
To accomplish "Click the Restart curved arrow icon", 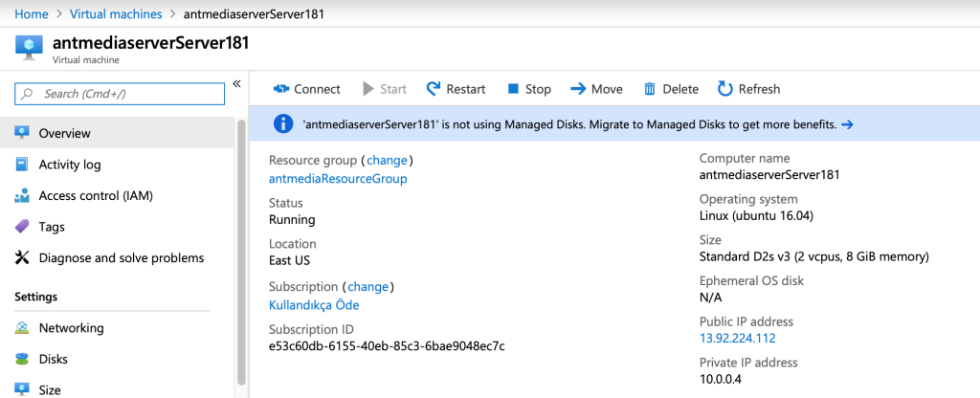I will click(434, 89).
